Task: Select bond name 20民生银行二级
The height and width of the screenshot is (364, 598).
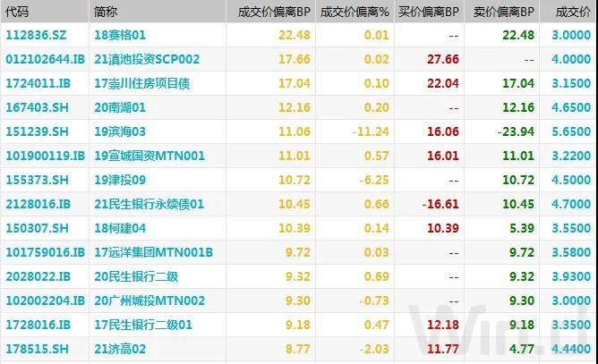Action: (x=136, y=276)
